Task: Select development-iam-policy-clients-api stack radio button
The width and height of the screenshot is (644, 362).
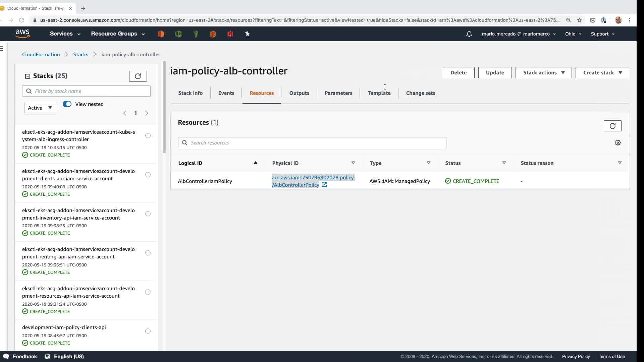Action: coord(148,331)
